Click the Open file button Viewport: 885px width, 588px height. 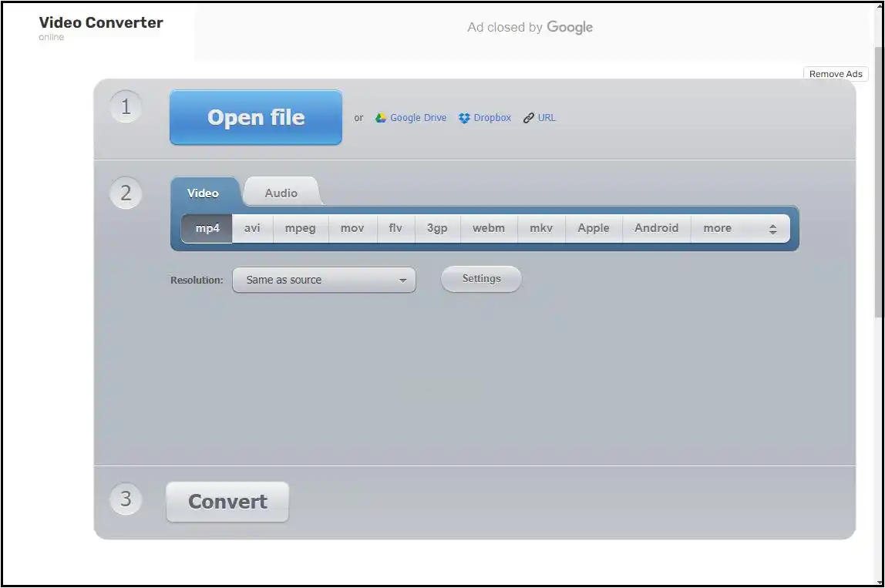pos(256,117)
